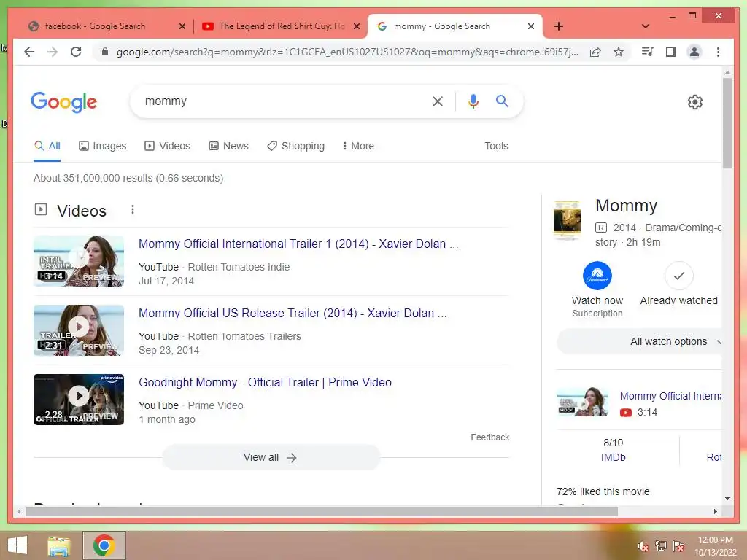Click the Paramount+ Watch now icon
Screen dimensions: 747x560
pos(597,275)
